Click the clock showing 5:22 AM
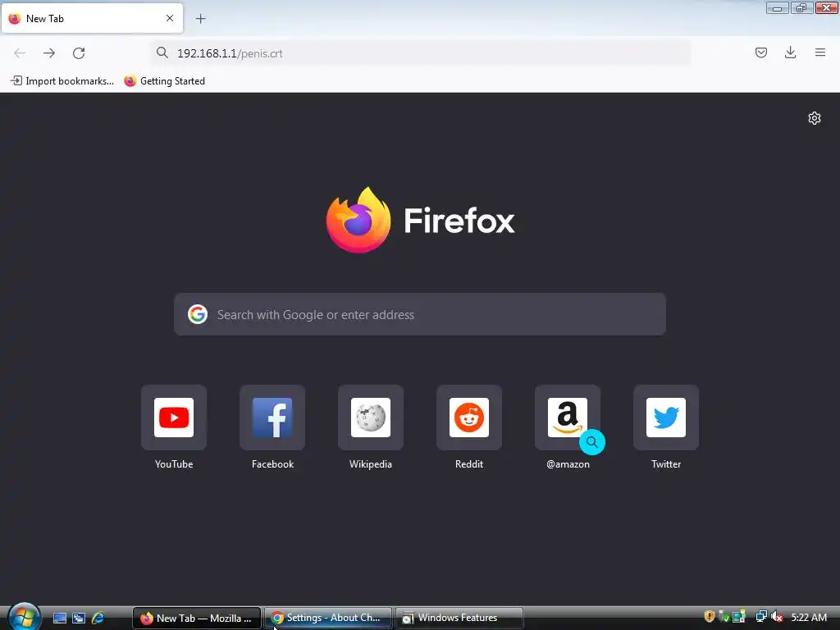Image resolution: width=840 pixels, height=630 pixels. 809,617
